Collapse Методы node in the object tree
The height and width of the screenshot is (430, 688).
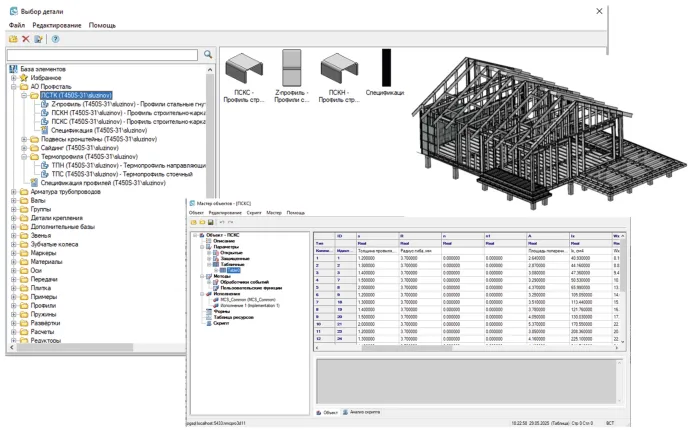click(x=202, y=276)
